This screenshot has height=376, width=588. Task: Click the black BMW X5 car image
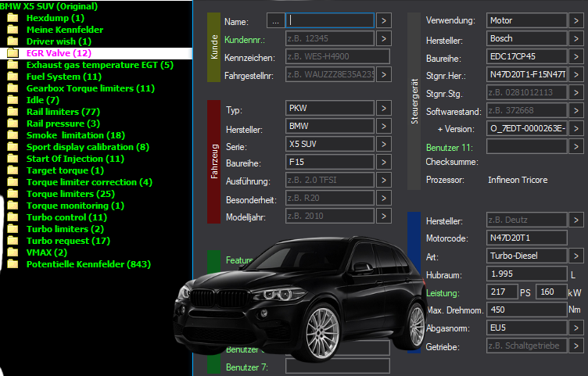[300, 300]
